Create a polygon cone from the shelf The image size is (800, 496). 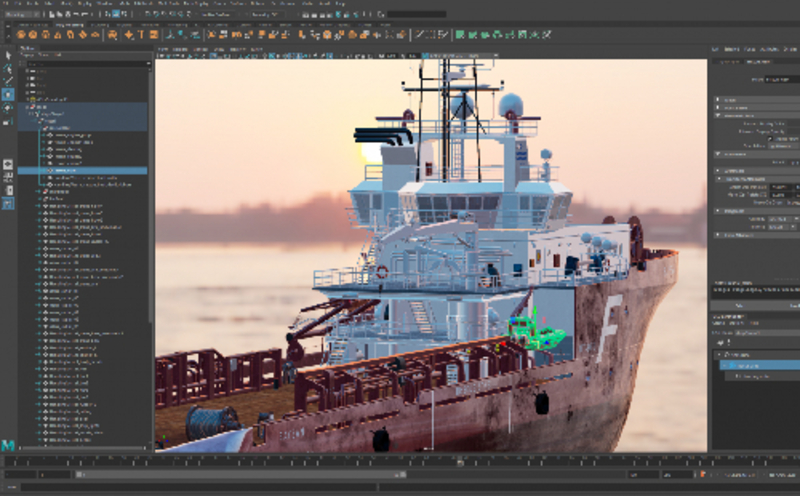coord(58,35)
